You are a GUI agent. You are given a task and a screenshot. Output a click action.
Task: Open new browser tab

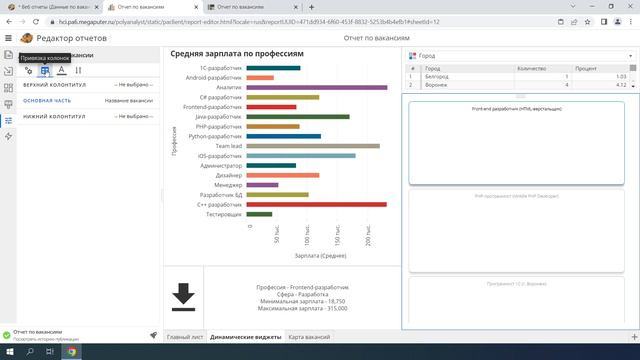point(311,7)
